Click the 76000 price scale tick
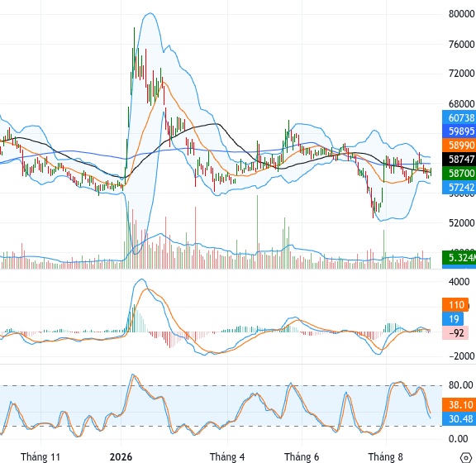Image resolution: width=476 pixels, height=463 pixels. (x=461, y=45)
